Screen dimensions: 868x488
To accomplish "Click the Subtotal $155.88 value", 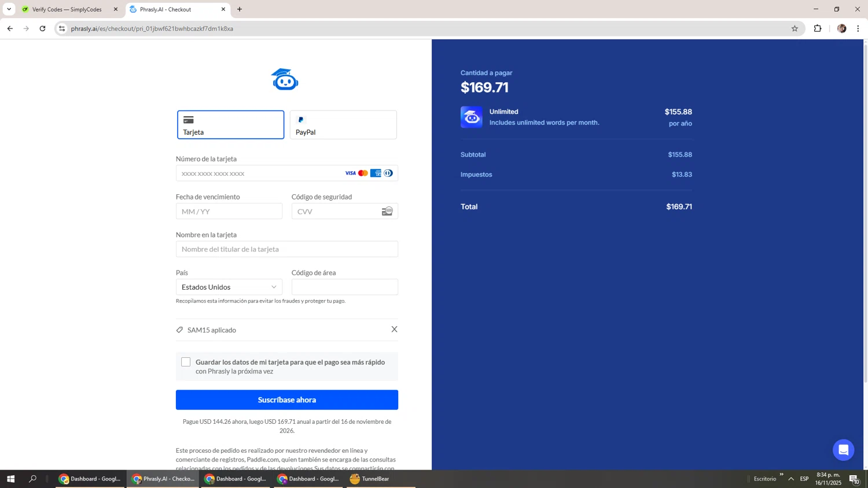I will 680,155.
